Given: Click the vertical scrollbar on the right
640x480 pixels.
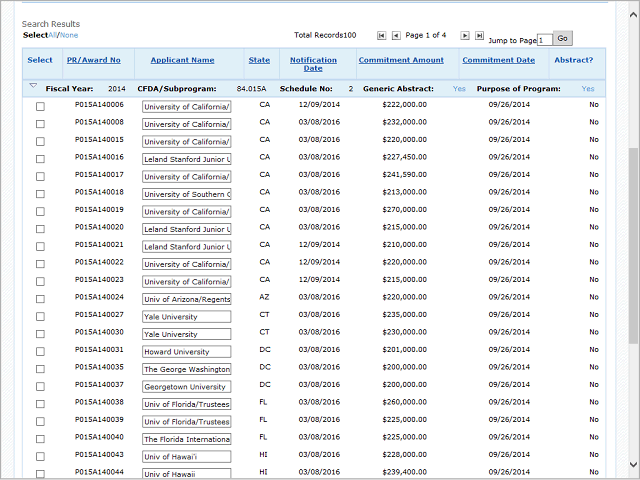Looking at the screenshot, I should tap(632, 250).
